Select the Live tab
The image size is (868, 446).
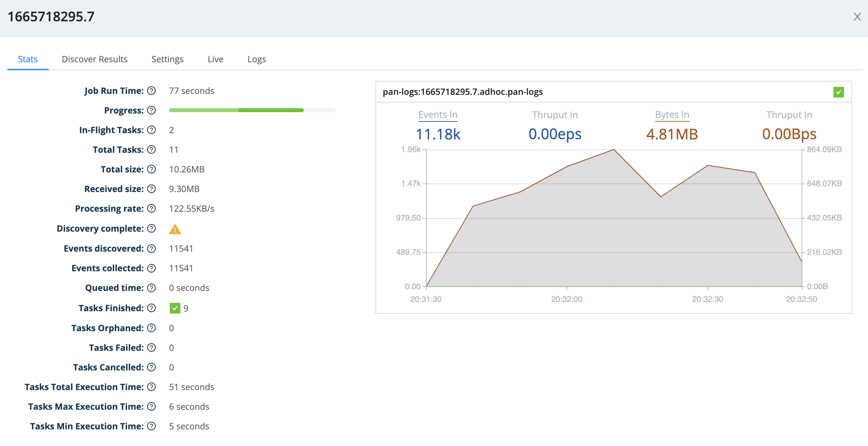pos(215,59)
